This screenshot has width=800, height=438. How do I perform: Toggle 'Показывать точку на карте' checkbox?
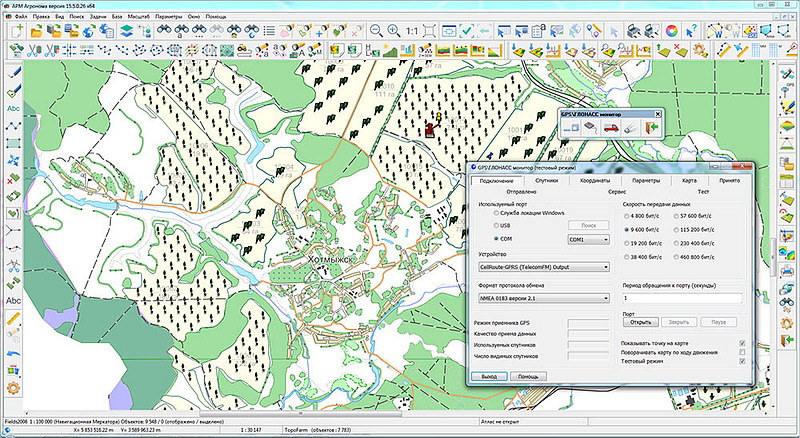point(741,343)
